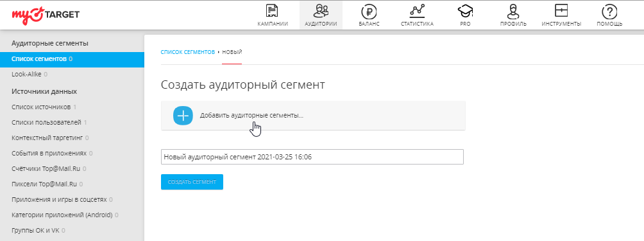The image size is (644, 241).
Task: Go back to Список сегментов breadcrumb
Action: [x=188, y=52]
